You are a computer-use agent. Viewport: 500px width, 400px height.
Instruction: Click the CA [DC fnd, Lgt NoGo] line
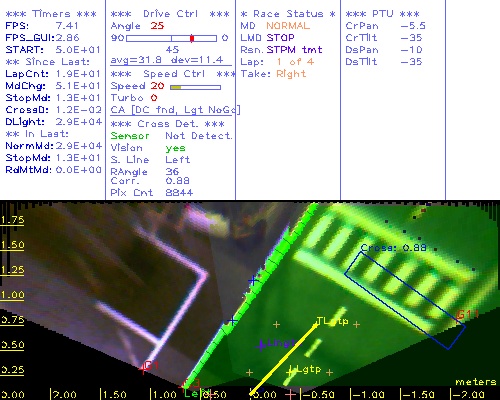(175, 110)
